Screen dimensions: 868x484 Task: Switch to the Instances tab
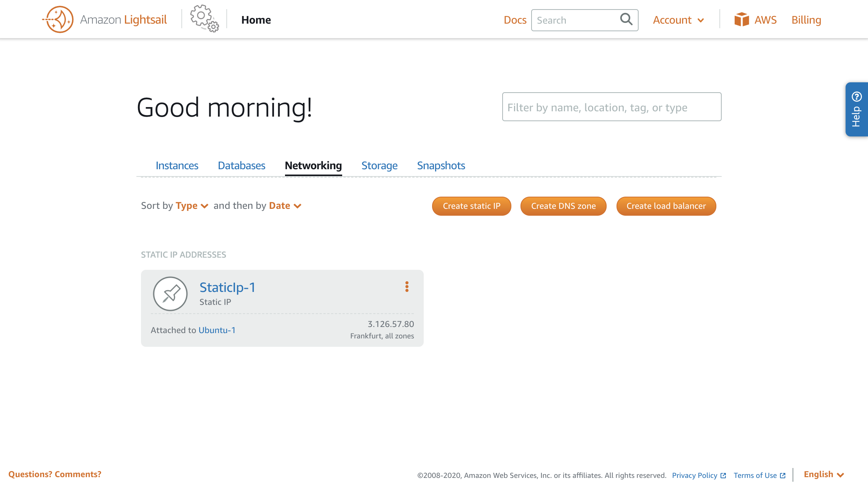[x=177, y=165]
